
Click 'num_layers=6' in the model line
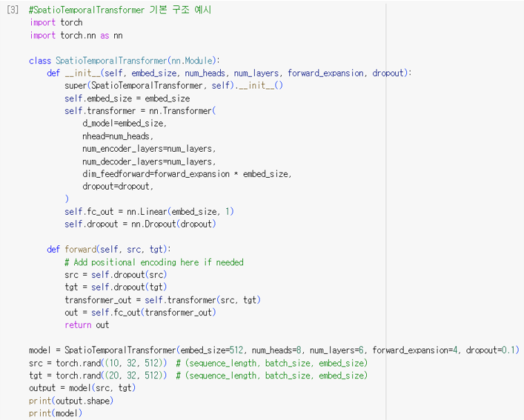(336, 350)
